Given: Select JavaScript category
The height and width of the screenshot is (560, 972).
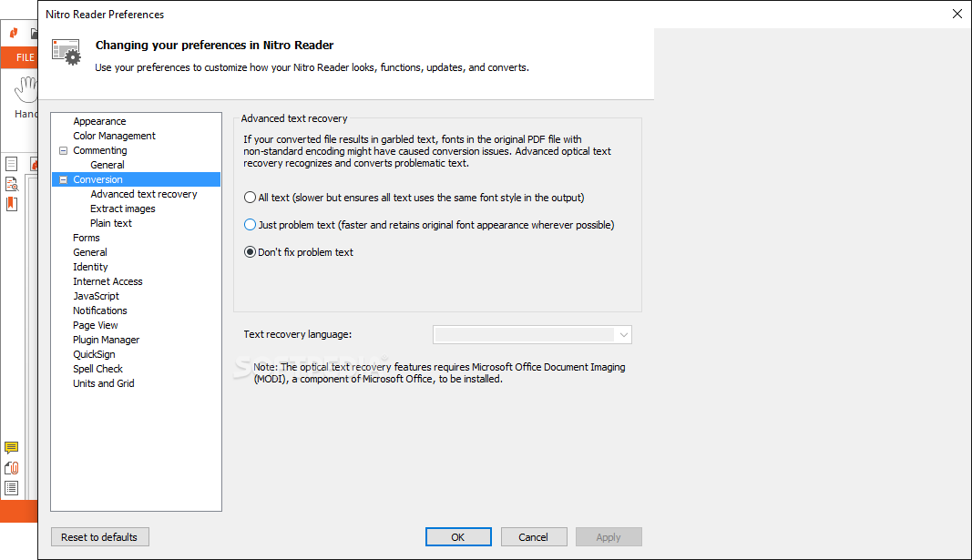Looking at the screenshot, I should point(96,296).
